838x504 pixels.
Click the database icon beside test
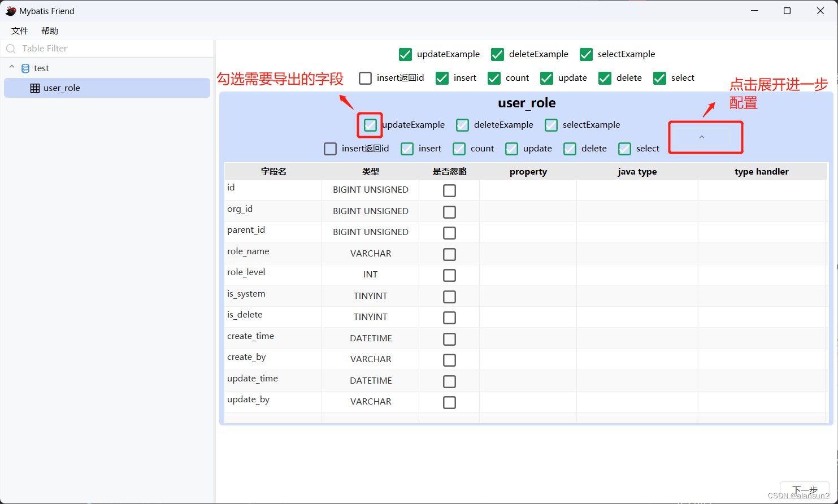[25, 68]
